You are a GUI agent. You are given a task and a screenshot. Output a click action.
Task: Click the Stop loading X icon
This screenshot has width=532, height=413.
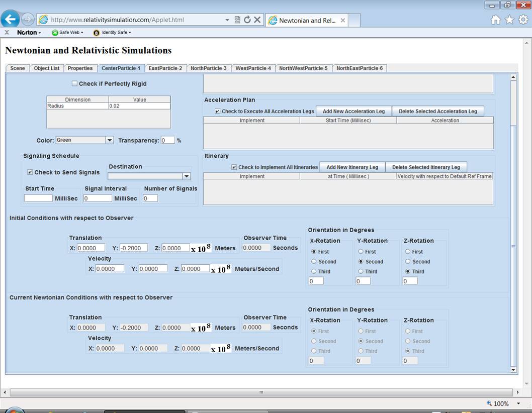[x=257, y=20]
